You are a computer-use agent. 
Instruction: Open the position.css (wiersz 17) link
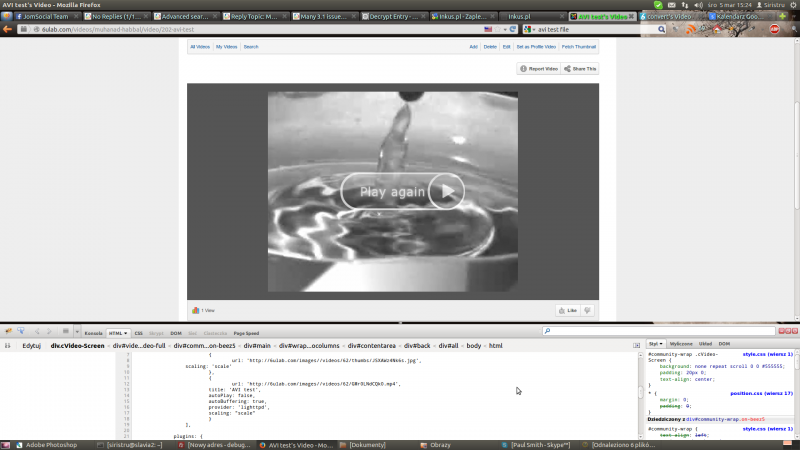pyautogui.click(x=761, y=393)
